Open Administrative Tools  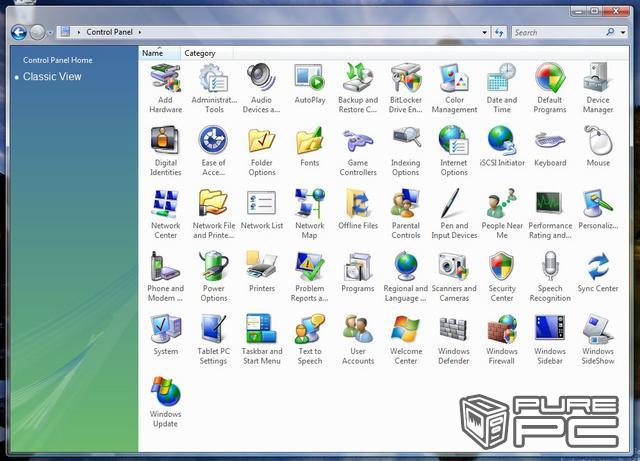coord(213,88)
